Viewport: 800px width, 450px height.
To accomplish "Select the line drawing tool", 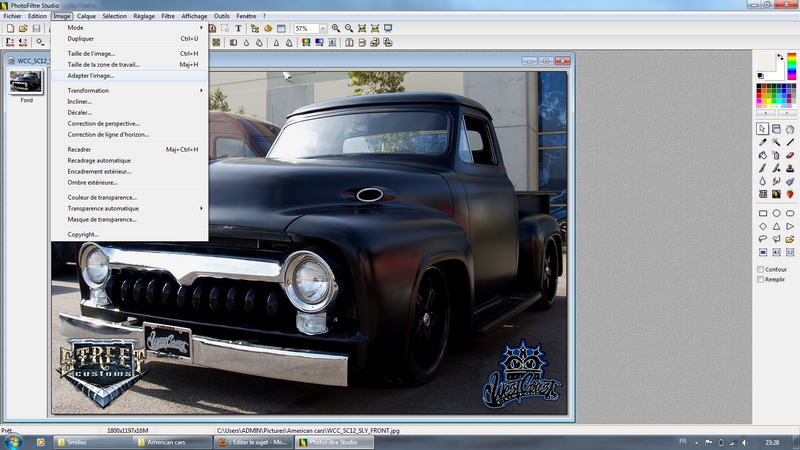I will pos(790,142).
